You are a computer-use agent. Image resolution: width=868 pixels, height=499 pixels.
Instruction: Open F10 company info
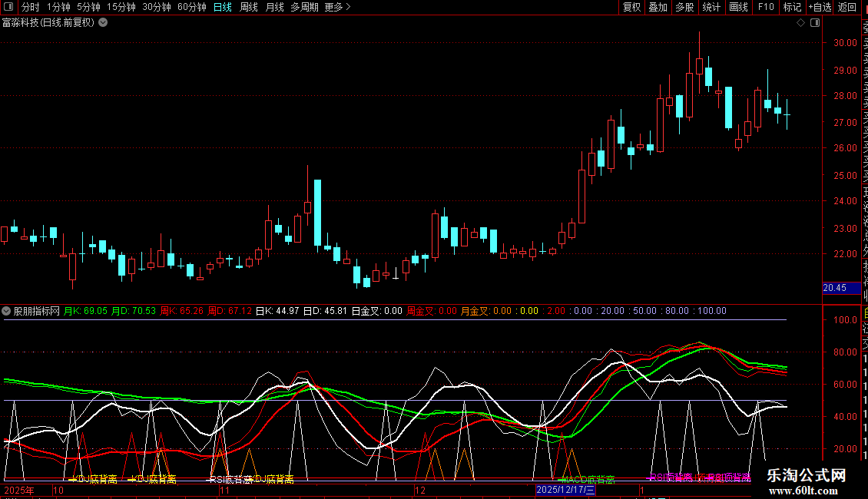(766, 7)
